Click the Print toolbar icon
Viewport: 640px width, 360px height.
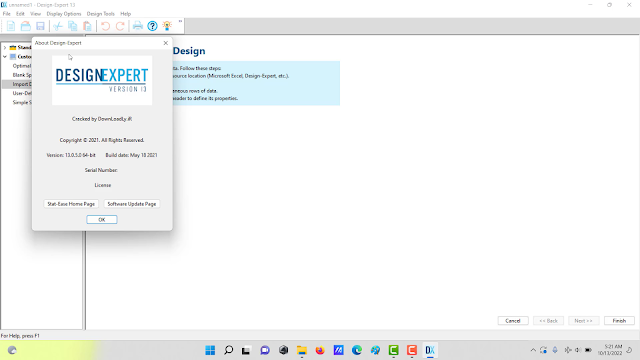tap(138, 26)
